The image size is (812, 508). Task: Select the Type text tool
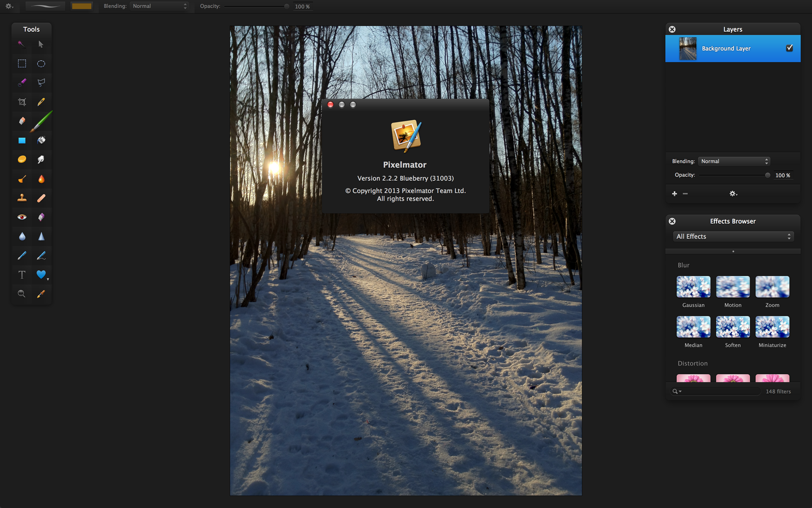click(22, 275)
